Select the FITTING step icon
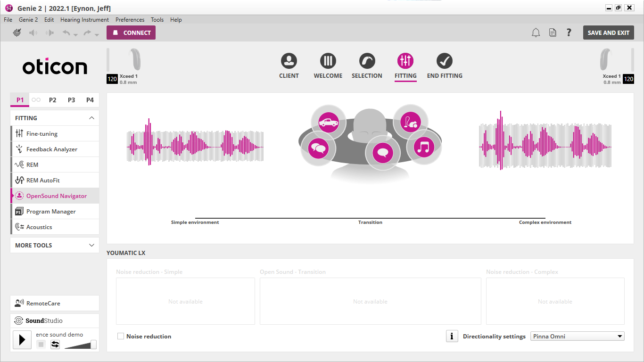The width and height of the screenshot is (644, 362). click(405, 61)
